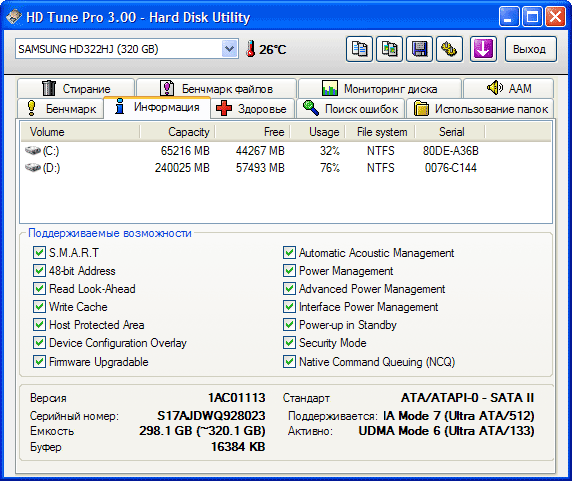Click the firmware version 1AC01113
This screenshot has height=481, width=572.
(236, 397)
